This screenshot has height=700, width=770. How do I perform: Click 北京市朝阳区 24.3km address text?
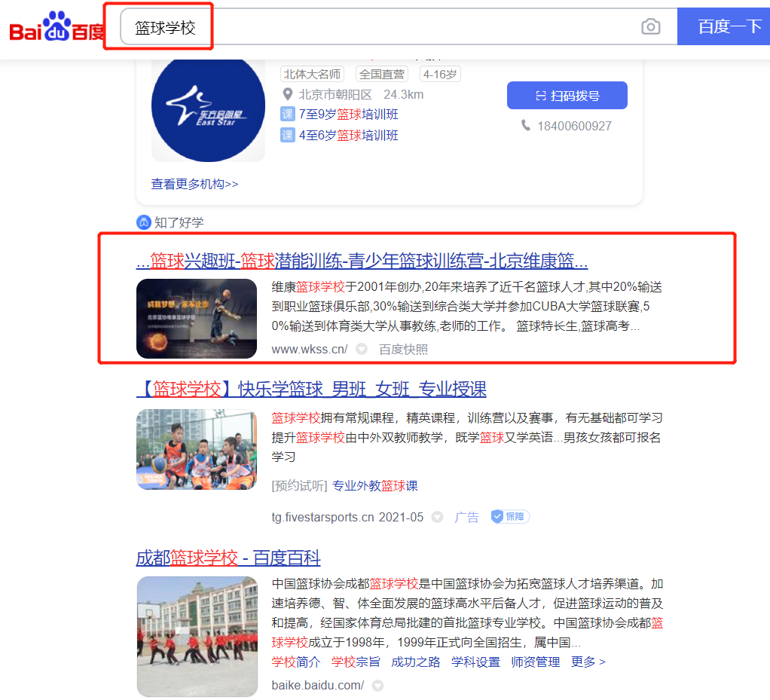(x=361, y=94)
